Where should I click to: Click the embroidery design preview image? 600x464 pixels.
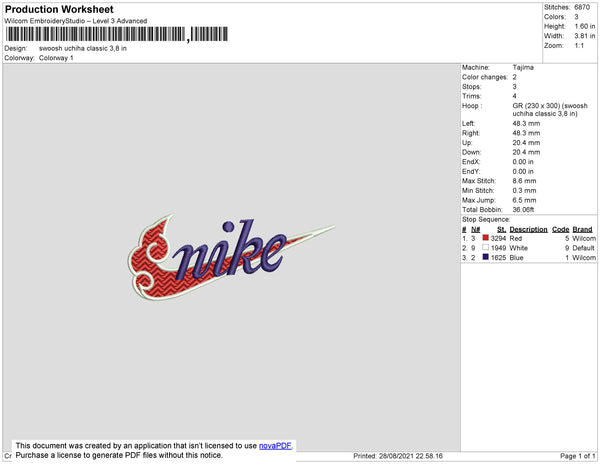tap(231, 257)
